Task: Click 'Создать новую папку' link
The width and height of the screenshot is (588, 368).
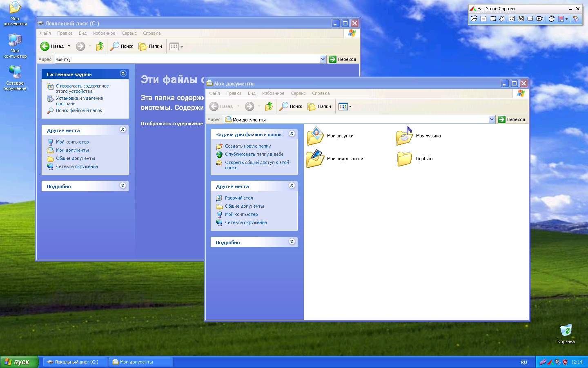Action: click(248, 146)
